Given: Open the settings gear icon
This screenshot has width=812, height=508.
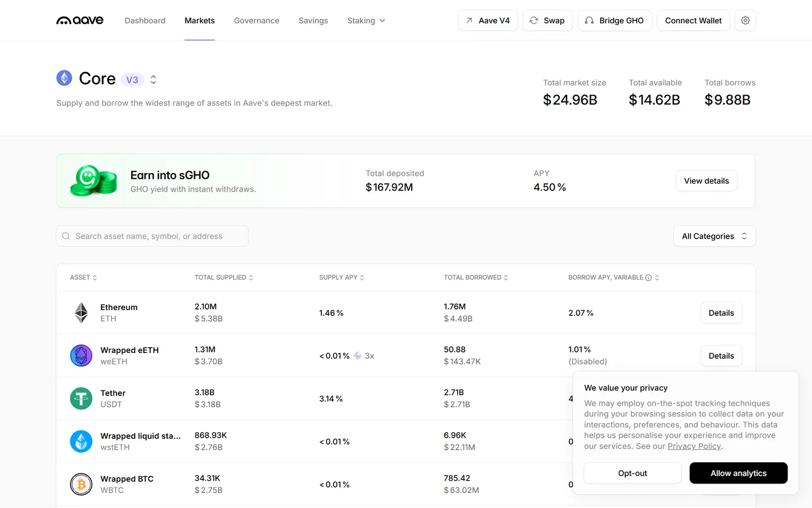Looking at the screenshot, I should pos(745,20).
